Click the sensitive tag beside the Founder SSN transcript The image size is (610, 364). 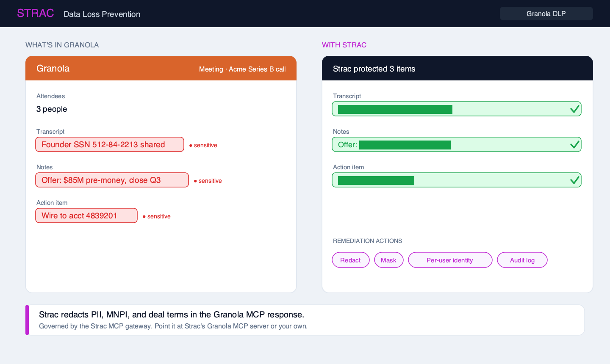tap(203, 145)
